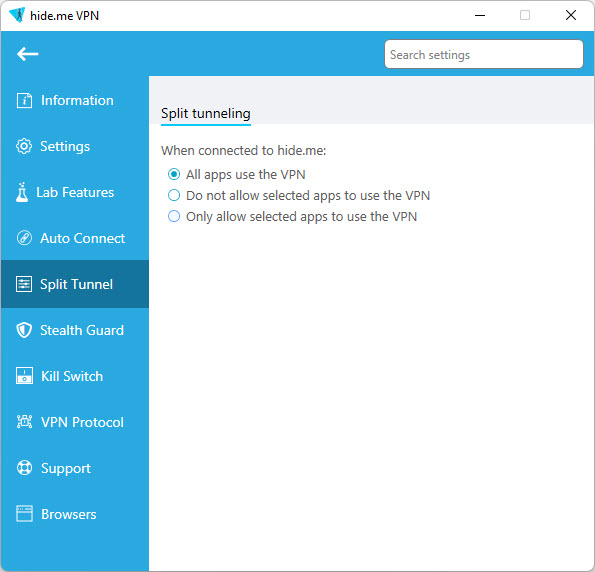
Task: Focus the Search settings field
Action: click(x=484, y=54)
